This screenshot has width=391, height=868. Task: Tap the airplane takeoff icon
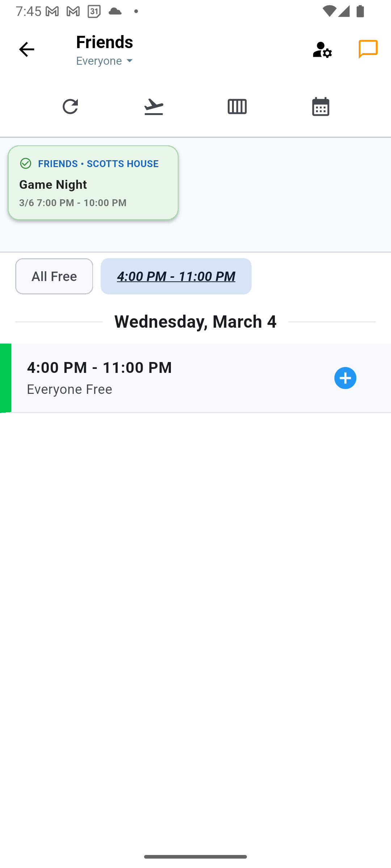pyautogui.click(x=154, y=107)
